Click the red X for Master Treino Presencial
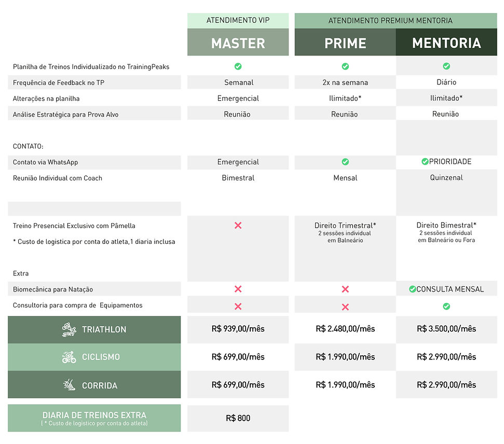 (238, 226)
